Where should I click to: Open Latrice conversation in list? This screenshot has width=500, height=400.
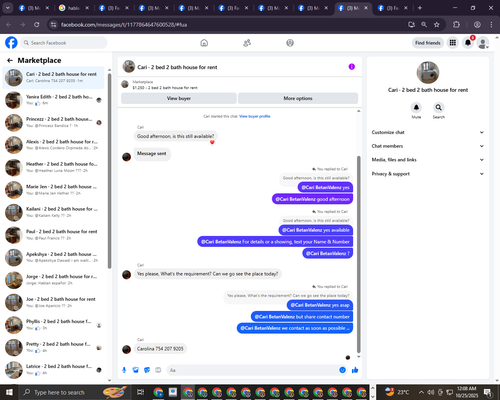pyautogui.click(x=54, y=370)
